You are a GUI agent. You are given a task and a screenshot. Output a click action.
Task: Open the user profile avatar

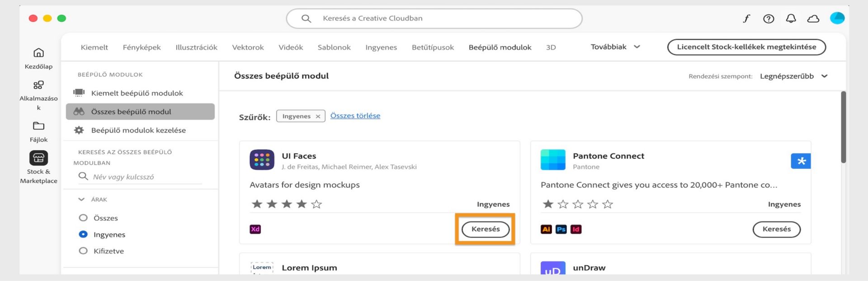click(837, 18)
